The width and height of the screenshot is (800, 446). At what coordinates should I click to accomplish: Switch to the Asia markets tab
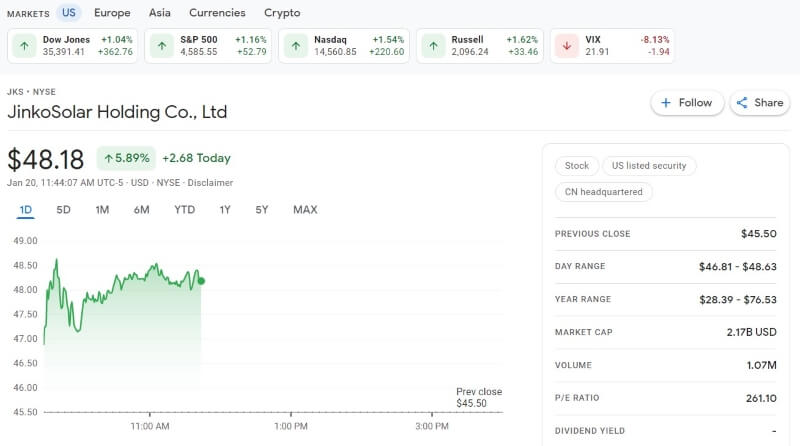tap(160, 13)
